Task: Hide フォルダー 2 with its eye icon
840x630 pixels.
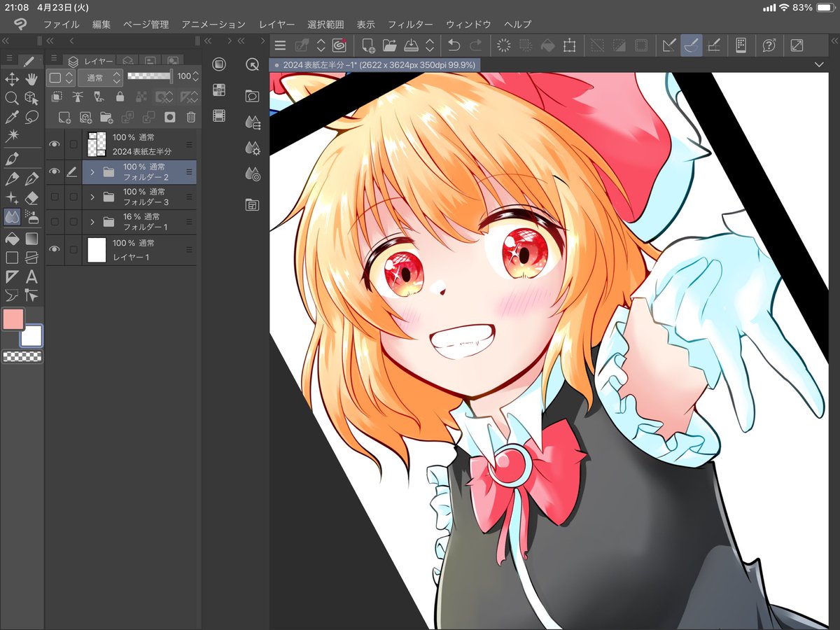Action: [55, 171]
